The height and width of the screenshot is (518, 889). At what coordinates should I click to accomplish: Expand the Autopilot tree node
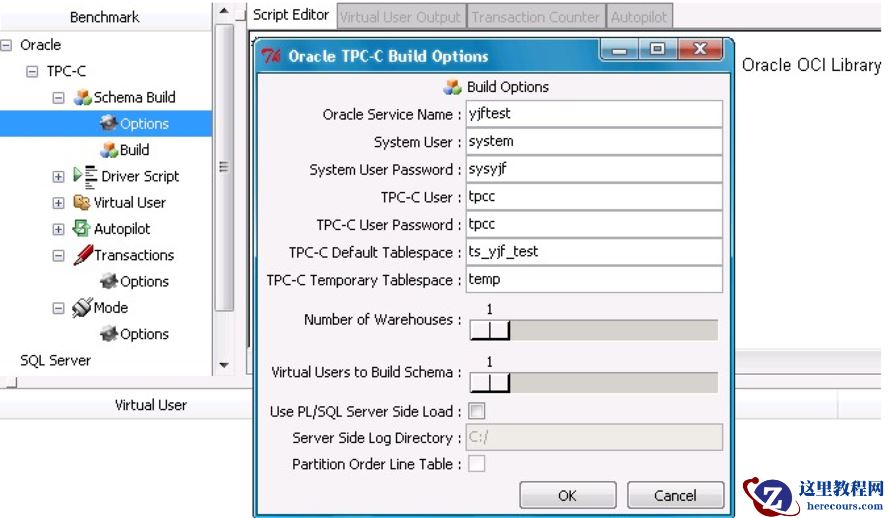(58, 229)
